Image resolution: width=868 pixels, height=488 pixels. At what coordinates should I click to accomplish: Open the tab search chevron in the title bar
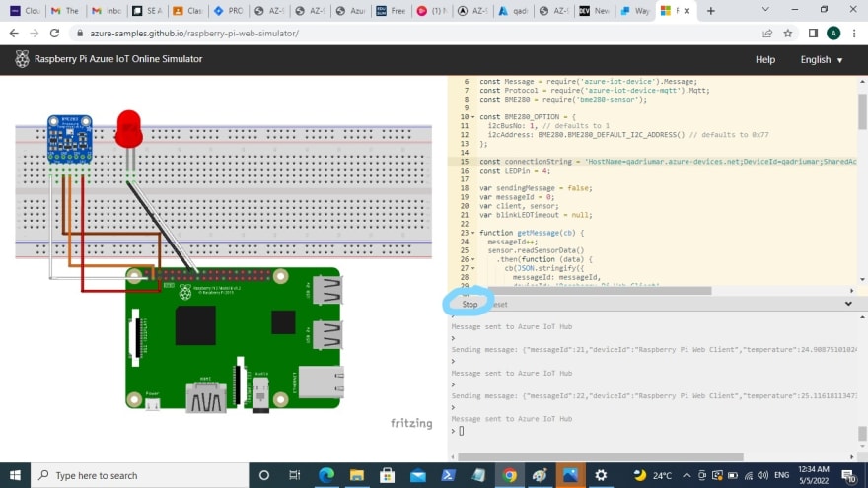[x=765, y=10]
